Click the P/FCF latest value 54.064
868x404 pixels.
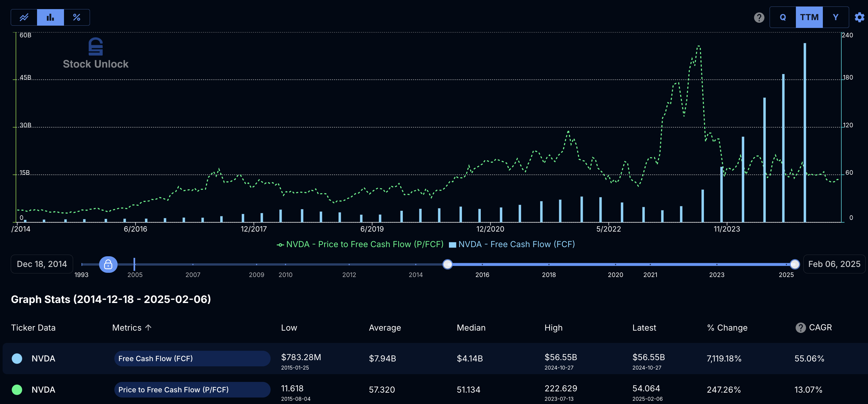pos(646,388)
